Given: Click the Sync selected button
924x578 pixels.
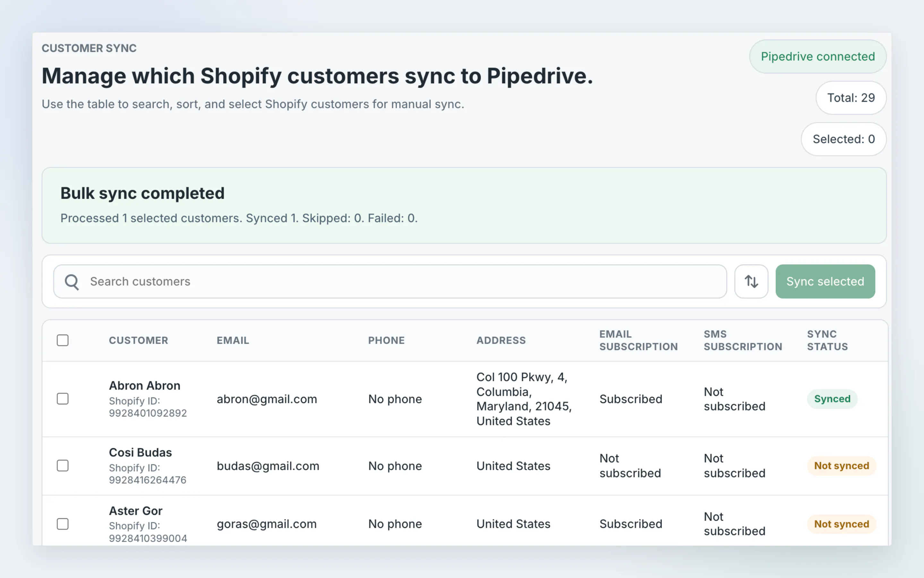Looking at the screenshot, I should [825, 281].
